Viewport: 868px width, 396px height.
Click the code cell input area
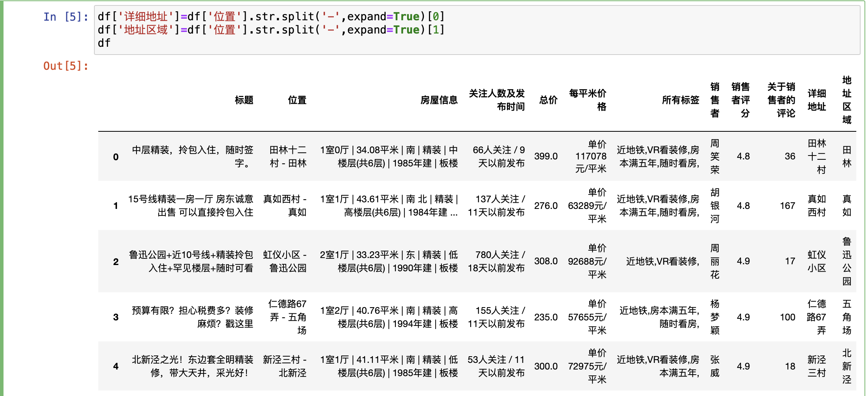477,30
